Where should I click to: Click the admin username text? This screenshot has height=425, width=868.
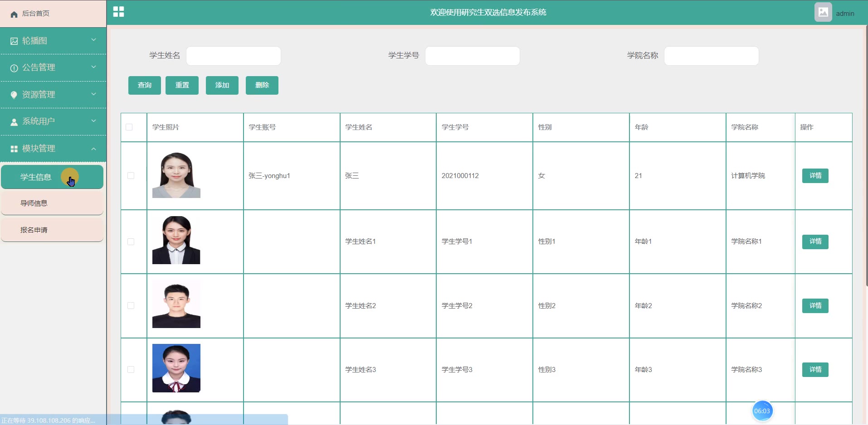coord(845,14)
